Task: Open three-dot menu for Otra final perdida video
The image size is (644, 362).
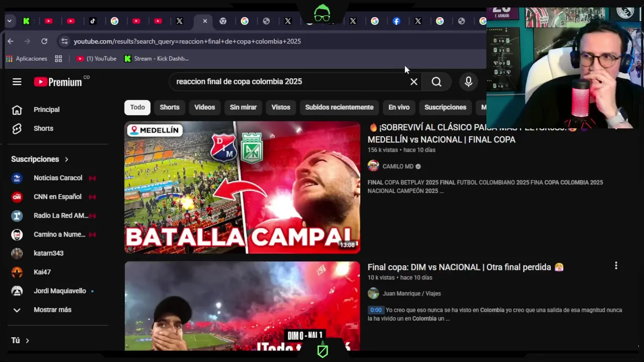Action: [616, 266]
